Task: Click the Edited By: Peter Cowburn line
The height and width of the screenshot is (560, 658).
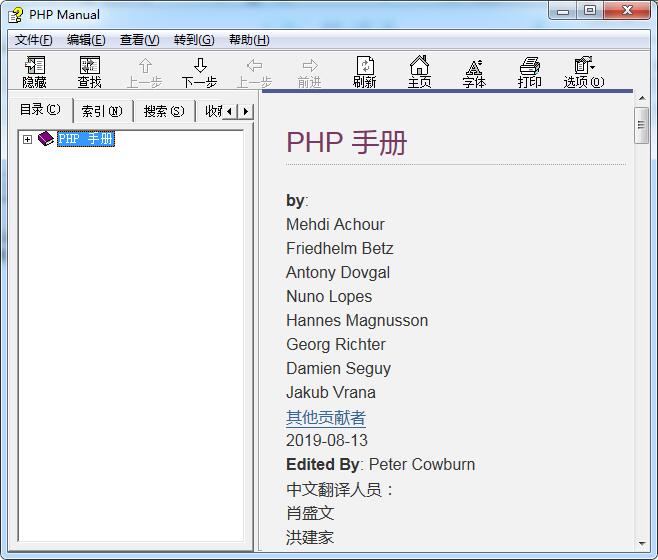Action: [x=381, y=465]
